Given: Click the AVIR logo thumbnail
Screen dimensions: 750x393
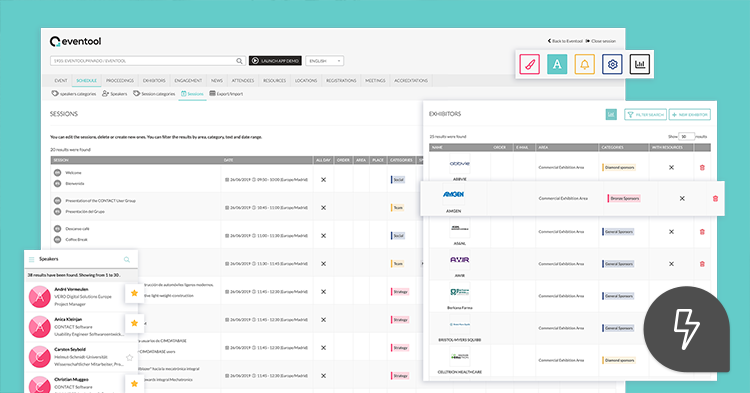Looking at the screenshot, I should pos(460,260).
